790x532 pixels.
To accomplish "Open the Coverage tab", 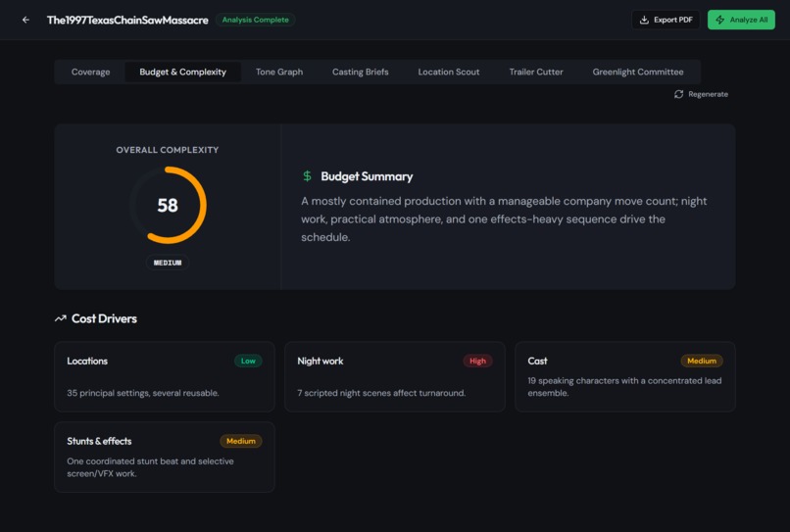I will tap(91, 73).
